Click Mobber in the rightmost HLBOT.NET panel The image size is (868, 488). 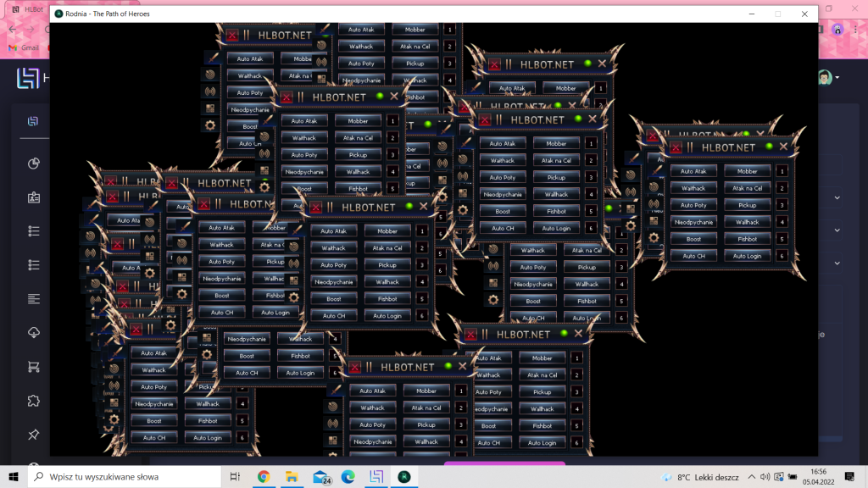click(x=747, y=171)
